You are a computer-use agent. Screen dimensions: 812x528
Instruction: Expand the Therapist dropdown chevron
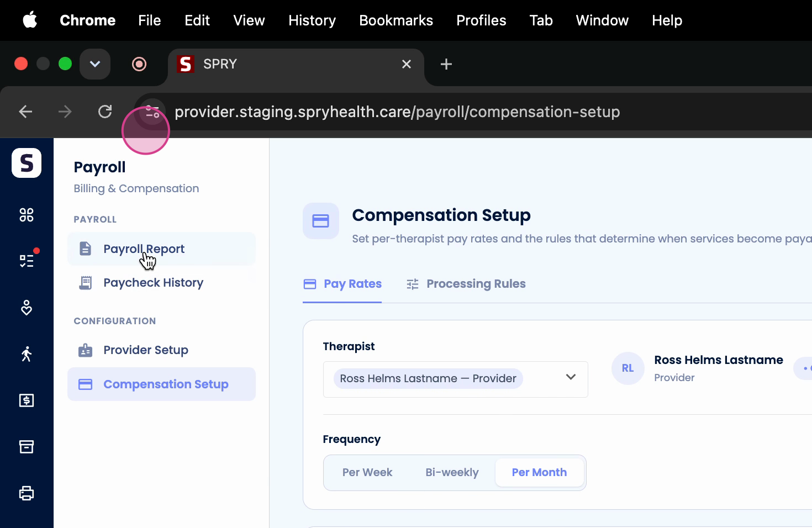point(571,377)
